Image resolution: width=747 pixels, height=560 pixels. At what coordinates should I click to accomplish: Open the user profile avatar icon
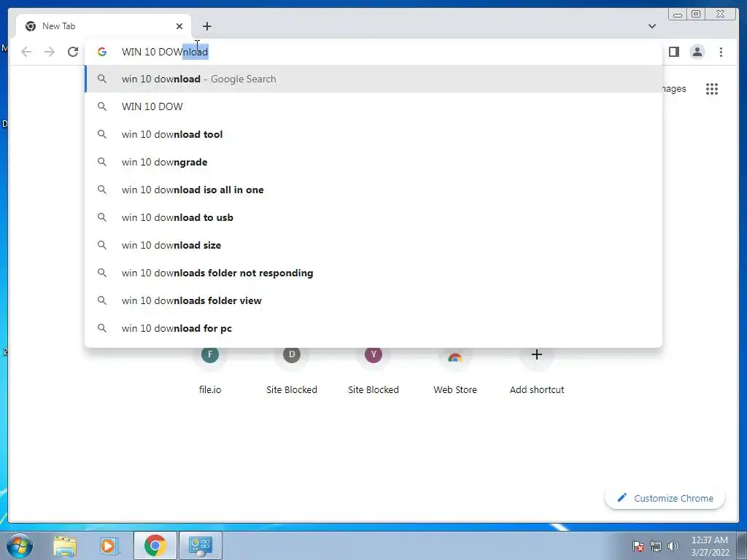pyautogui.click(x=697, y=52)
